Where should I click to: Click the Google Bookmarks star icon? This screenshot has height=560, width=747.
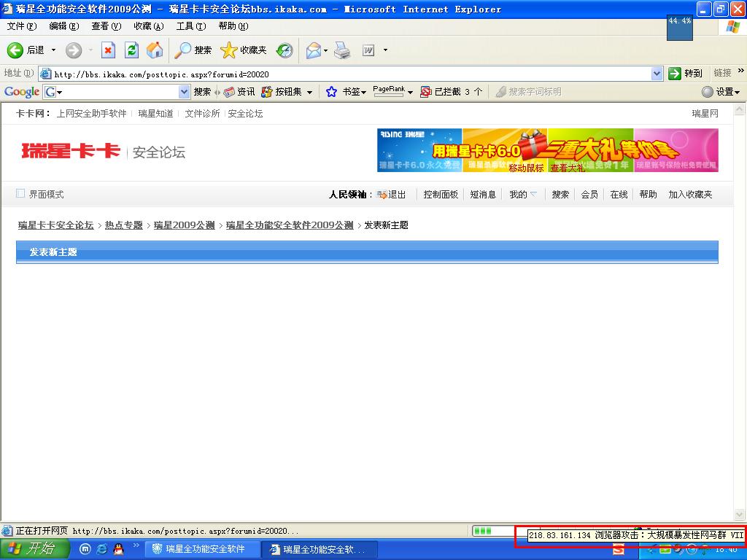(x=331, y=92)
